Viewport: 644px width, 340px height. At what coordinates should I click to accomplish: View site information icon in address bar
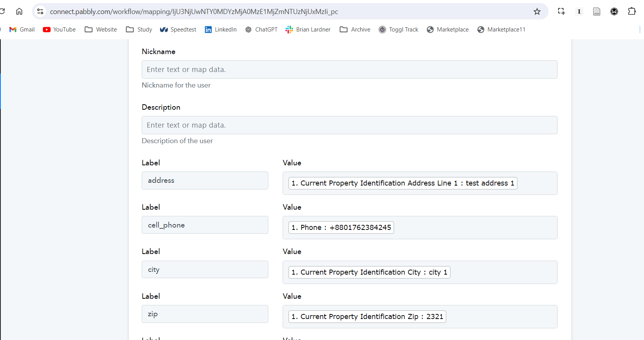pyautogui.click(x=40, y=12)
